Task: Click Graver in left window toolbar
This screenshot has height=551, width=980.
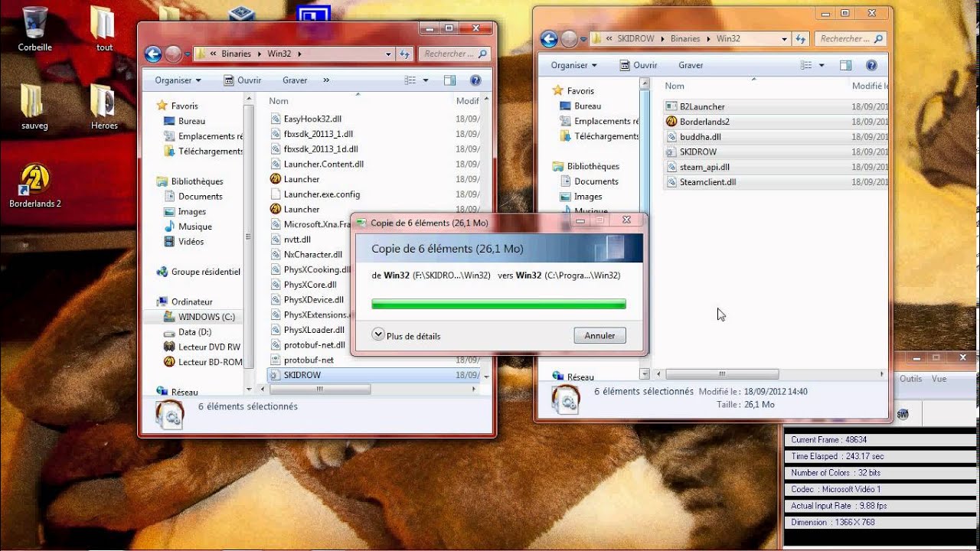Action: tap(295, 80)
